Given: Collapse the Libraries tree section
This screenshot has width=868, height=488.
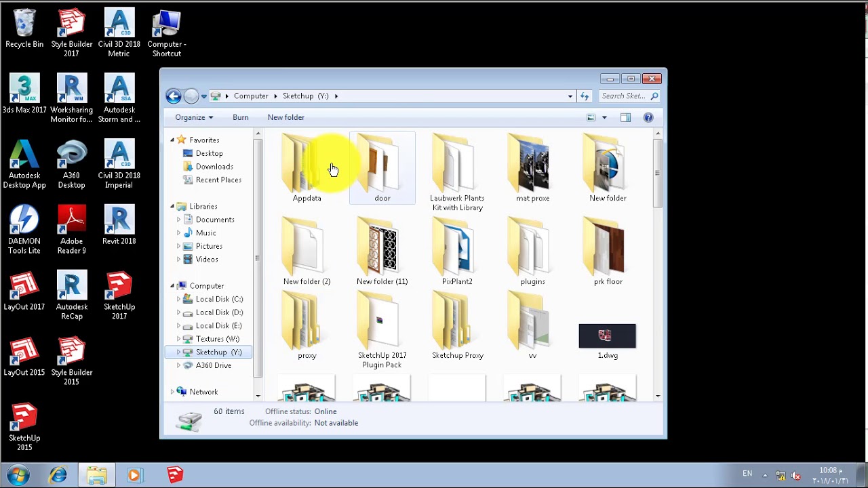Looking at the screenshot, I should point(172,206).
